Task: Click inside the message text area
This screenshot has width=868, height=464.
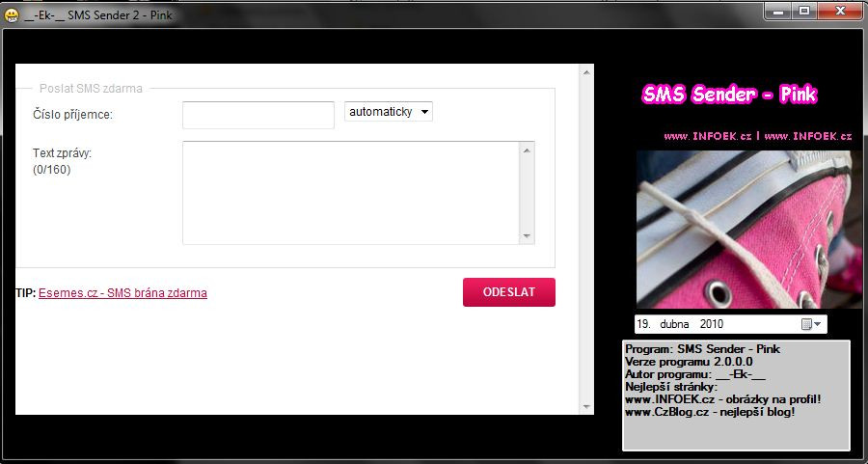Action: [351, 193]
